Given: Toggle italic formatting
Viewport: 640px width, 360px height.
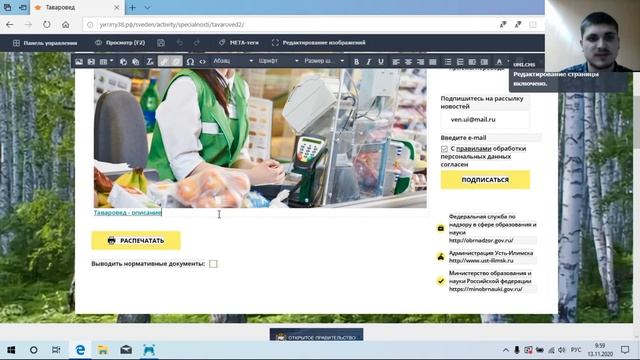Looking at the screenshot, I should click(369, 62).
